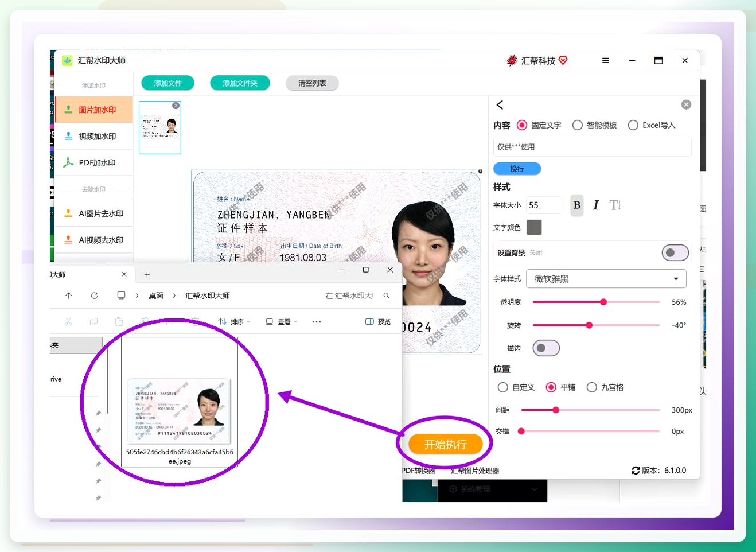Toggle the 设置背景 switch

[675, 252]
